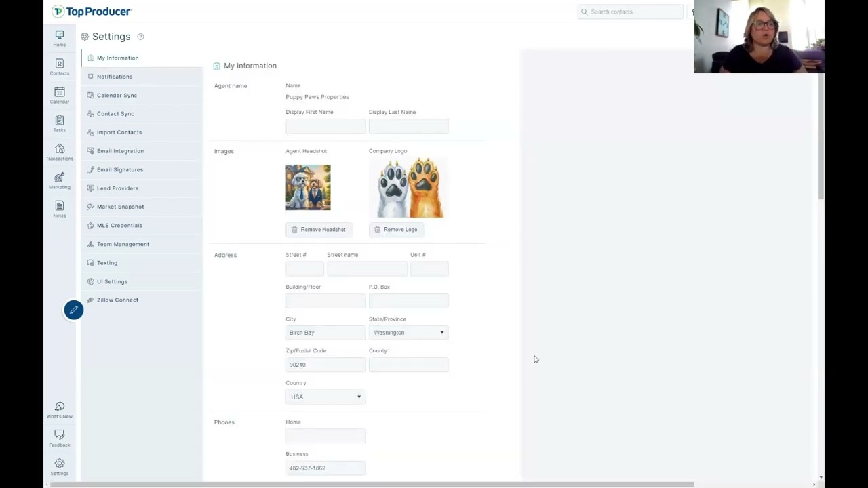Click the Company Logo paw image
The height and width of the screenshot is (488, 868).
click(x=409, y=188)
